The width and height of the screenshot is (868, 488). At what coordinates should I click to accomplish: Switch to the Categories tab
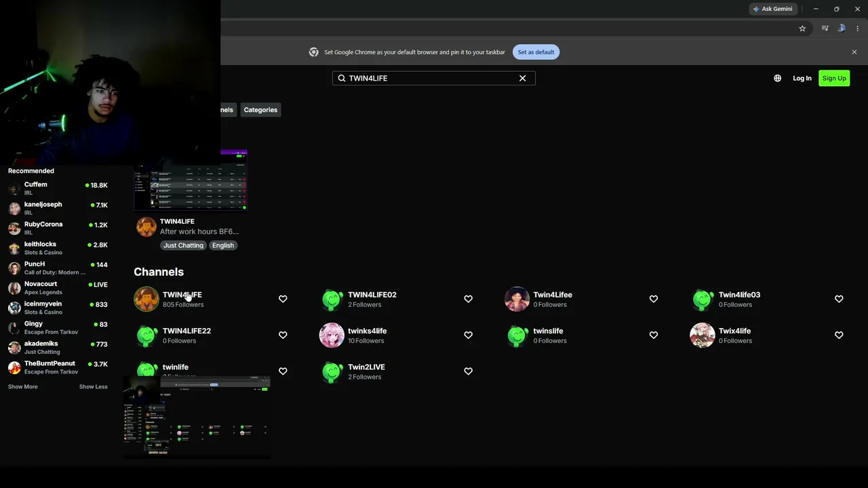tap(260, 110)
